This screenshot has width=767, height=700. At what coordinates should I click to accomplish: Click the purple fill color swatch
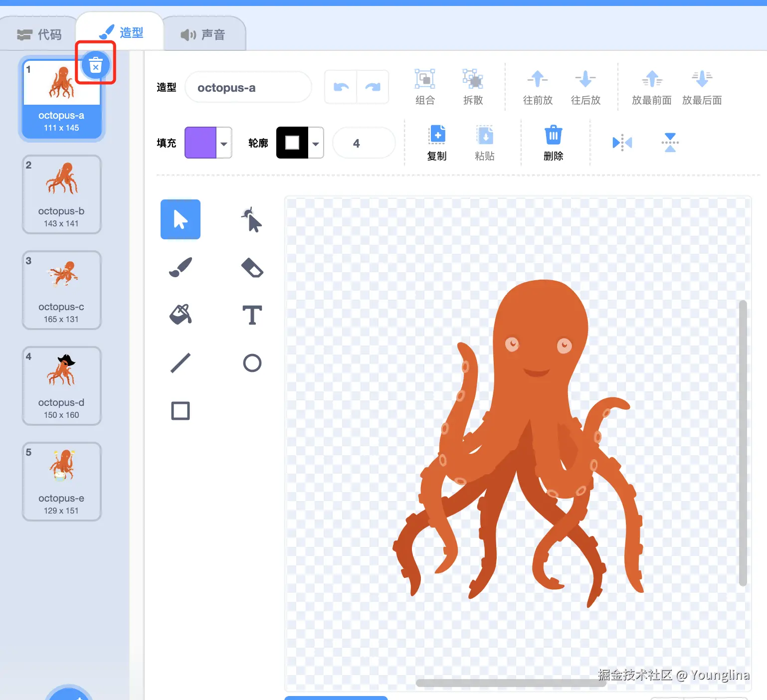200,143
